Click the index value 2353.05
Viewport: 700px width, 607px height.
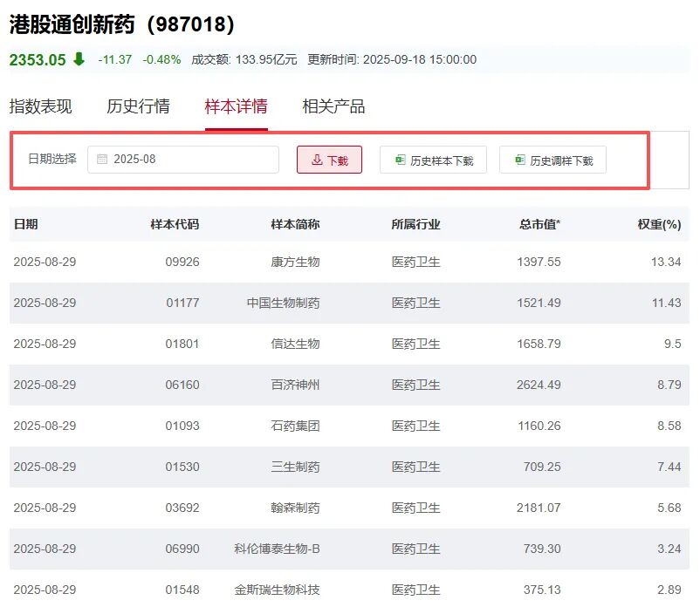coord(38,60)
